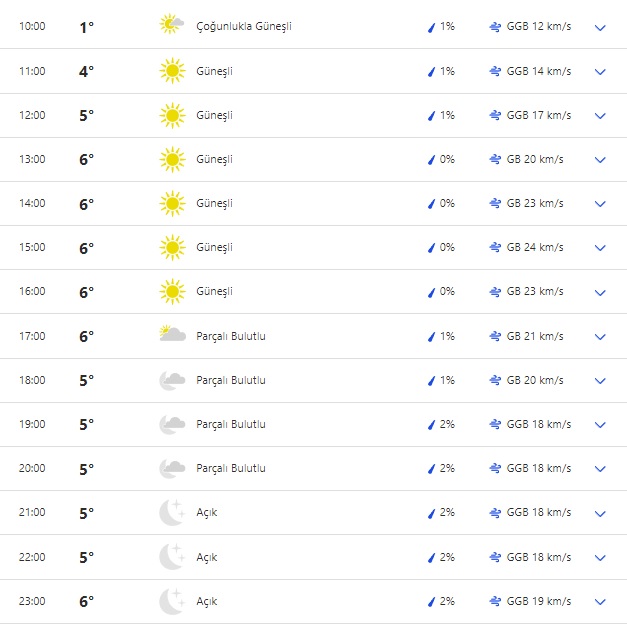Click the wind icon in 23:00 row
The height and width of the screenshot is (624, 627).
click(495, 601)
